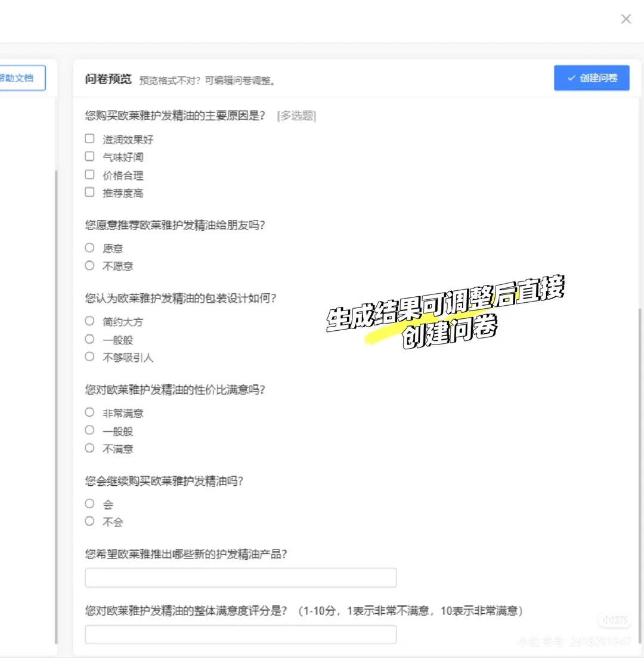Click the question 您购买欧莱雅护发精油的主要原因是?
The width and height of the screenshot is (644, 658).
(175, 116)
